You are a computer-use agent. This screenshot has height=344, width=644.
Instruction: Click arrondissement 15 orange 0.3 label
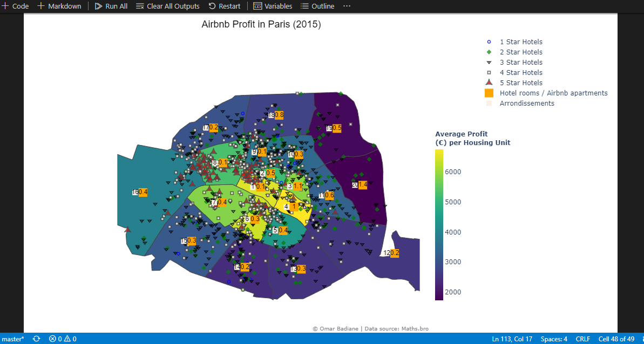pyautogui.click(x=192, y=240)
